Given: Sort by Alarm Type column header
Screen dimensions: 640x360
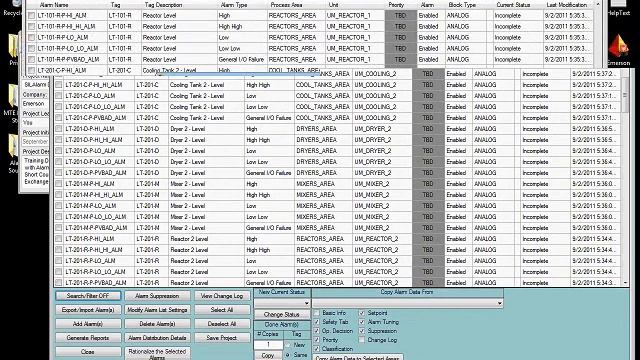Looking at the screenshot, I should point(233,5).
